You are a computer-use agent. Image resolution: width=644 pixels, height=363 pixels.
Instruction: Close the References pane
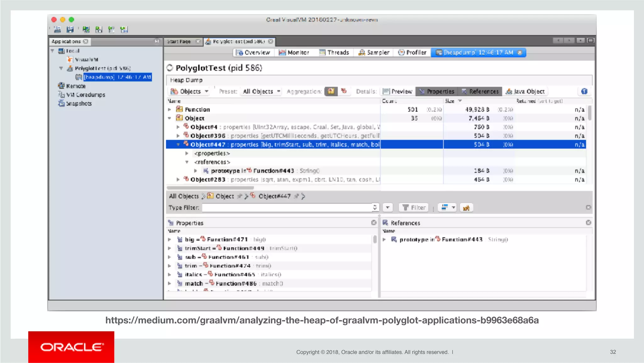(x=588, y=223)
